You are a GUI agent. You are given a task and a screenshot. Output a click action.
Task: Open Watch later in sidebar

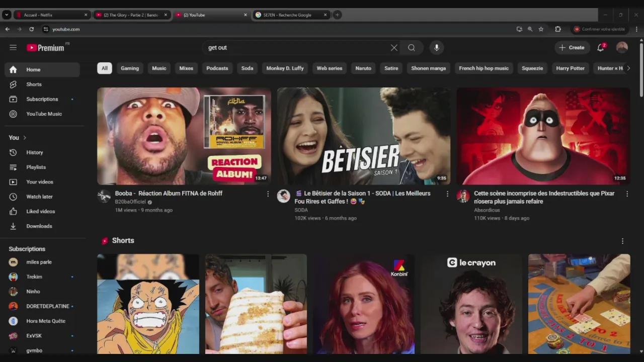pyautogui.click(x=42, y=197)
